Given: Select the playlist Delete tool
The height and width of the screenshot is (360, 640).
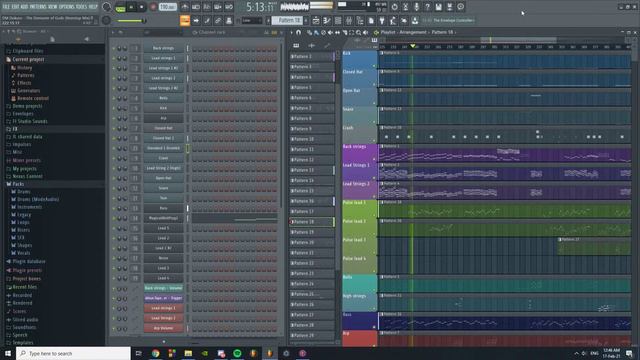Looking at the screenshot, I should (323, 32).
